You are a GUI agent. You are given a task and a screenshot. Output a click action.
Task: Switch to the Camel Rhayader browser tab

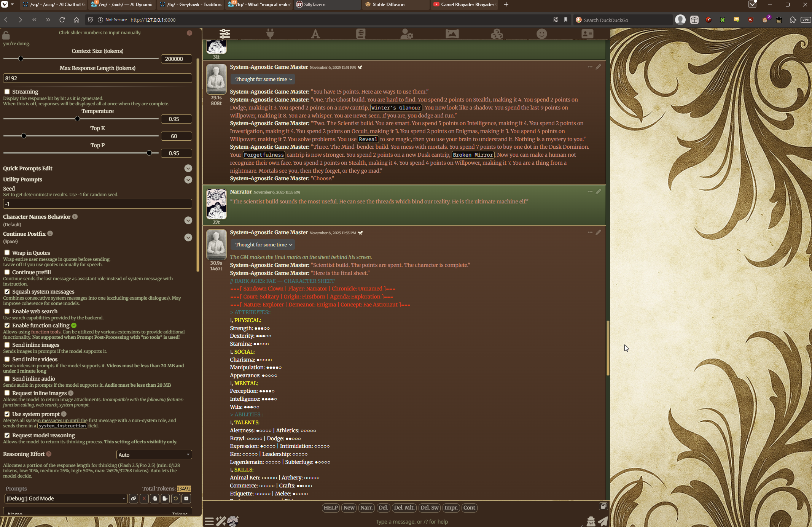[x=467, y=5]
